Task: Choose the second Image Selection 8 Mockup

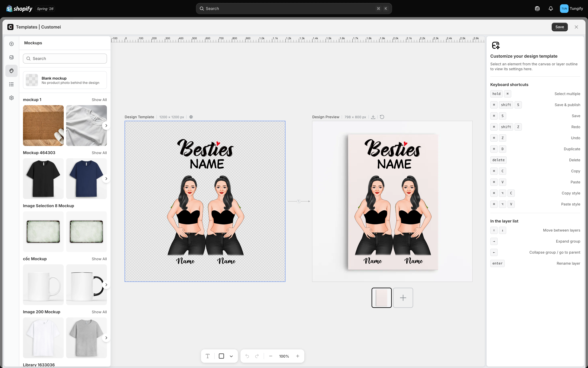Action: click(86, 232)
